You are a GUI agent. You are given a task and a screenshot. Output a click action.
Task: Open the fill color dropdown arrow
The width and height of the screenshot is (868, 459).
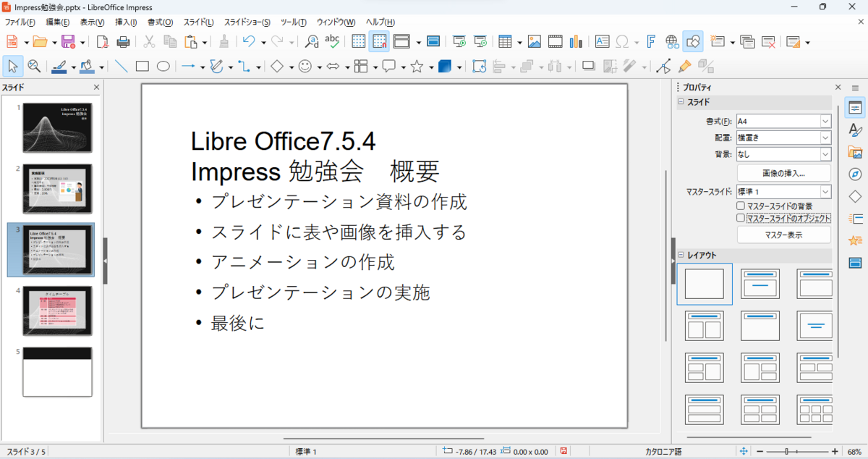point(101,67)
